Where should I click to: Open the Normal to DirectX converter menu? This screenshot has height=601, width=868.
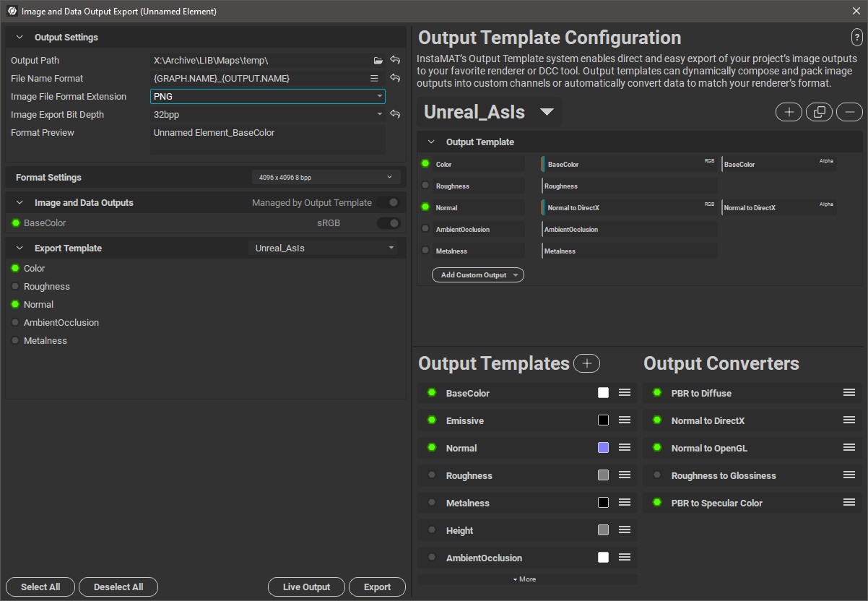click(x=849, y=420)
